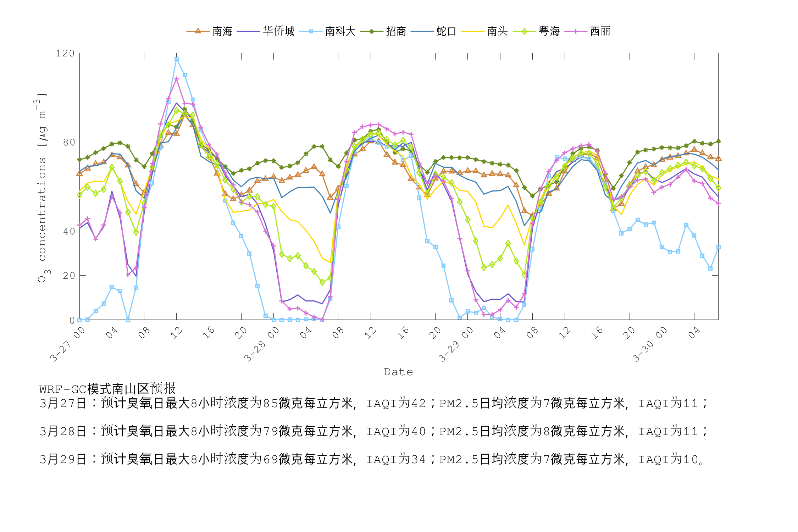The image size is (798, 532).
Task: Select the 招商 asterisk legend marker
Action: coord(371,31)
